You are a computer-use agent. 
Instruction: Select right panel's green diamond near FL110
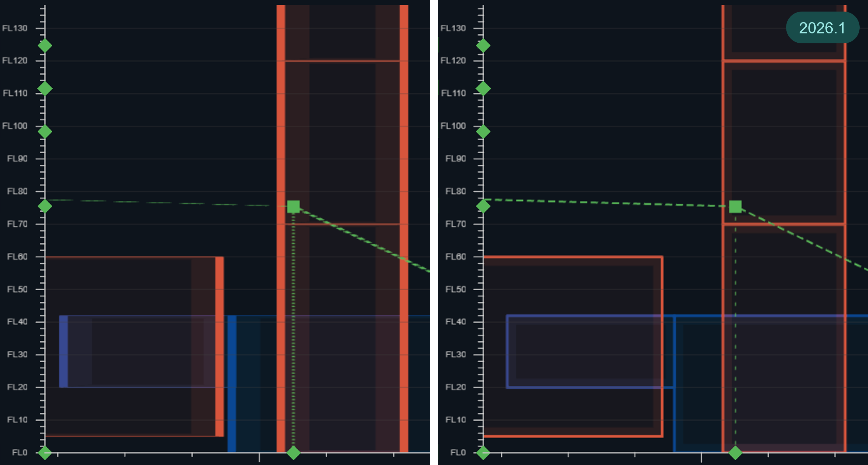tap(483, 89)
